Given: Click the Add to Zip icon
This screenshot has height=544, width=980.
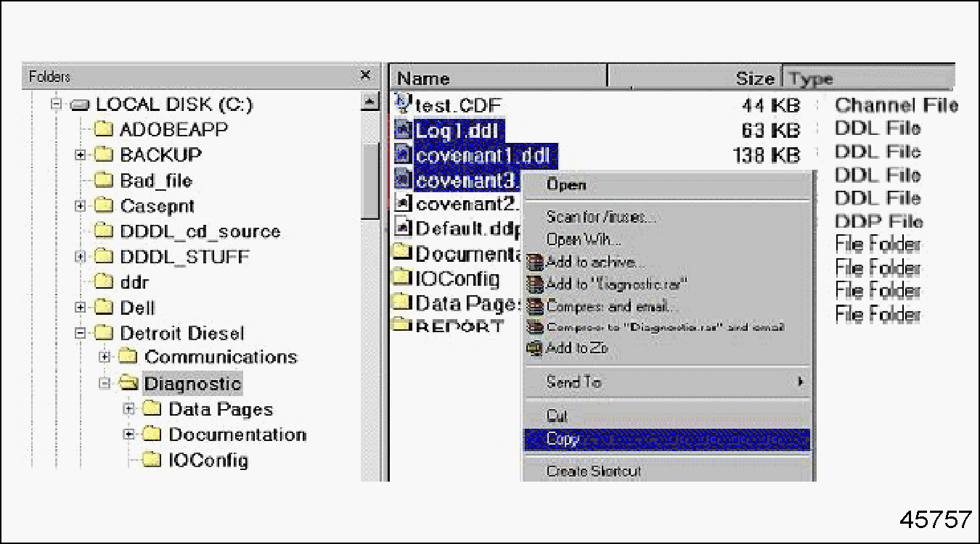Looking at the screenshot, I should coord(535,349).
